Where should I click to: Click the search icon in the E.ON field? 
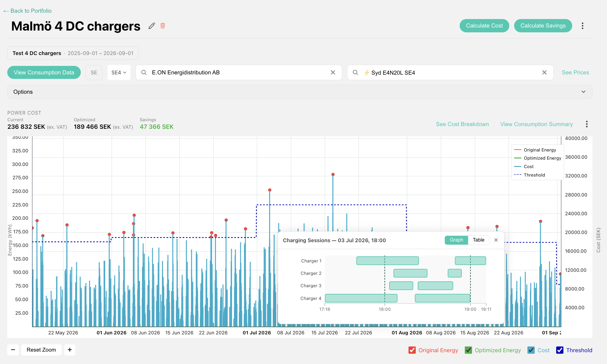pos(144,73)
